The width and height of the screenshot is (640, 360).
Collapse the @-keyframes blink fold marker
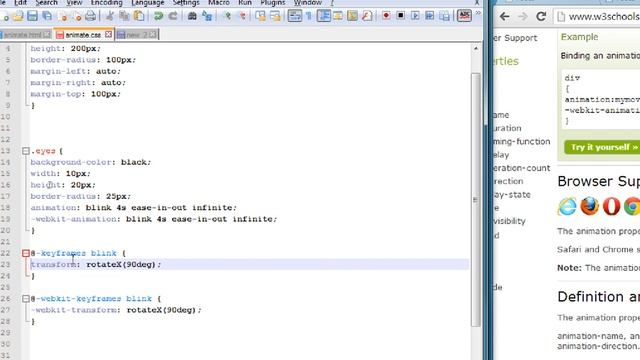[x=26, y=253]
